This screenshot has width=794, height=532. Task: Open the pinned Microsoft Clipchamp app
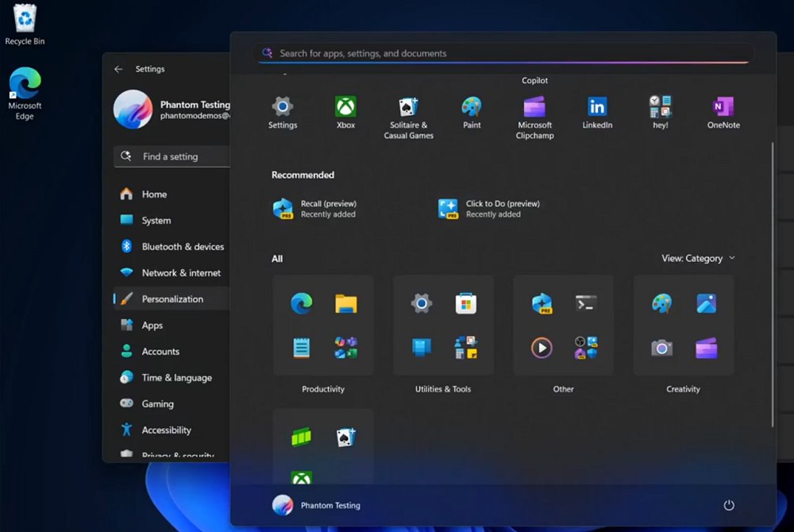tap(534, 118)
